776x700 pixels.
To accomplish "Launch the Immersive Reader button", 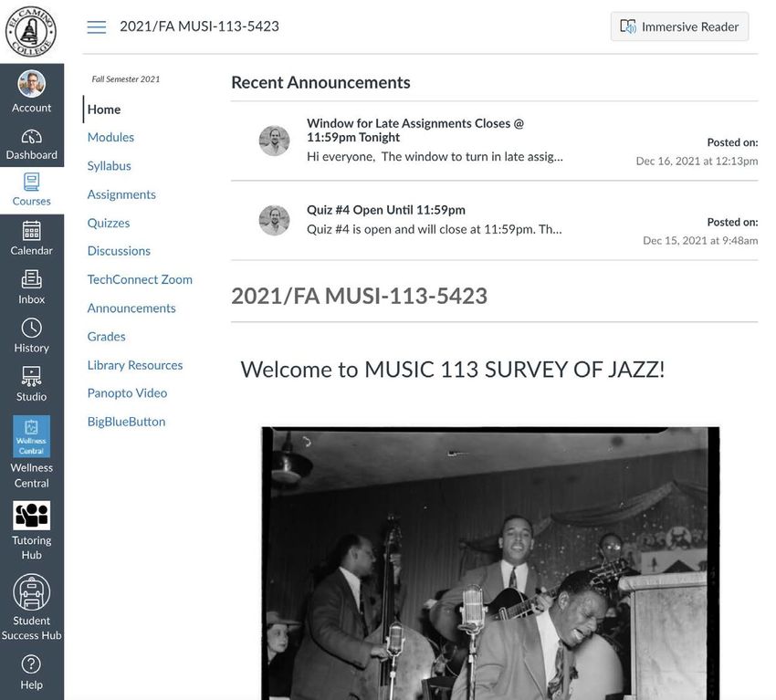I will click(x=679, y=26).
